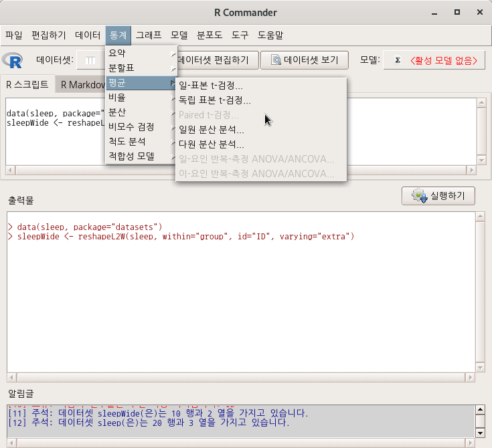Switch to the R 스크립트 tab

click(x=27, y=84)
